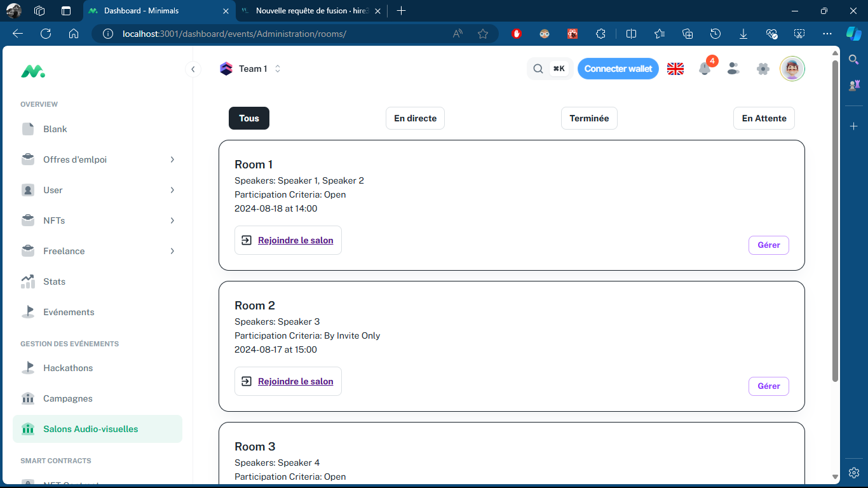Image resolution: width=868 pixels, height=488 pixels.
Task: Click the Blank page sidebar icon
Action: click(28, 129)
